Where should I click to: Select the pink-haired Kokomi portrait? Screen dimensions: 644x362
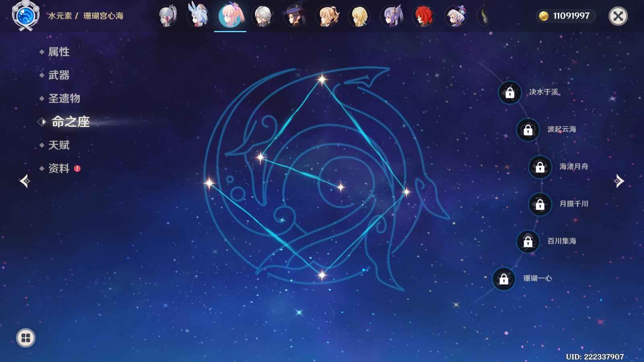tap(230, 15)
